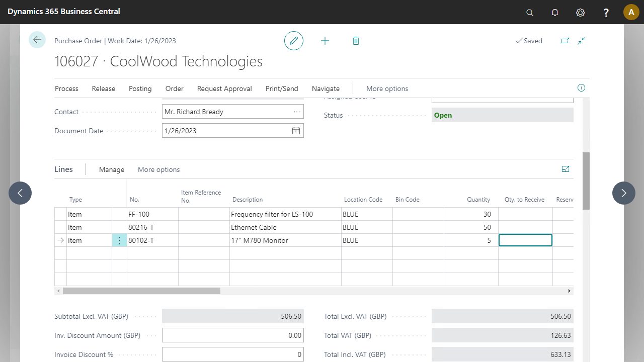
Task: Click the Location Code column header
Action: pos(363,200)
